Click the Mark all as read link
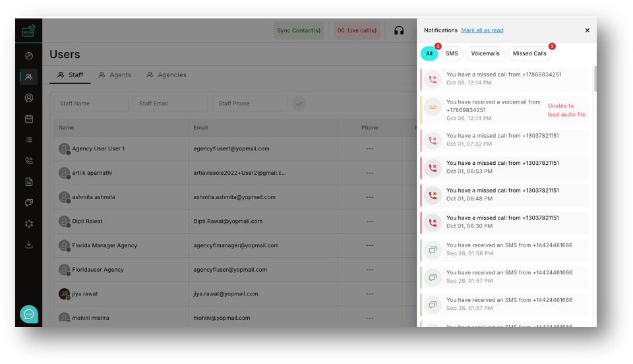Screen dimensions: 633x364 (x=482, y=30)
